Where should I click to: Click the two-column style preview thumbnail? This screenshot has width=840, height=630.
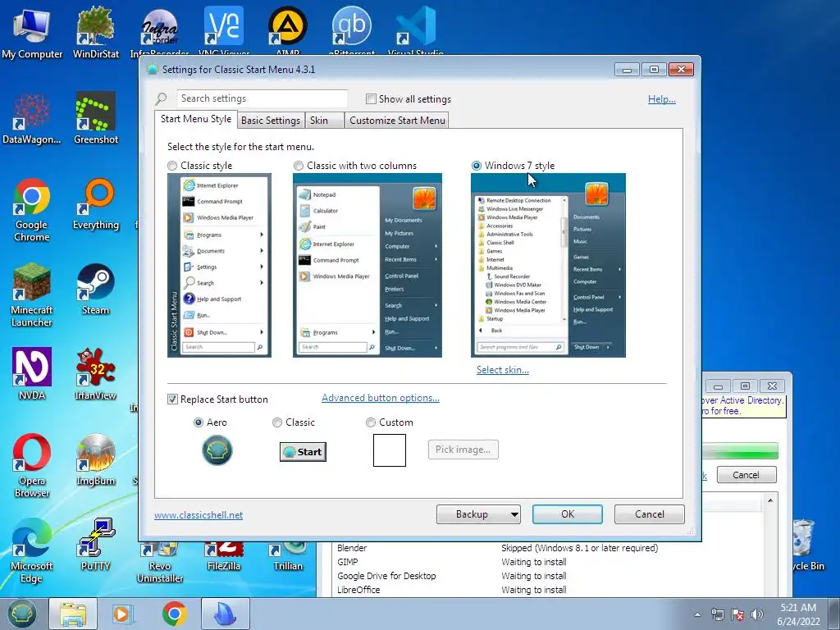coord(367,265)
